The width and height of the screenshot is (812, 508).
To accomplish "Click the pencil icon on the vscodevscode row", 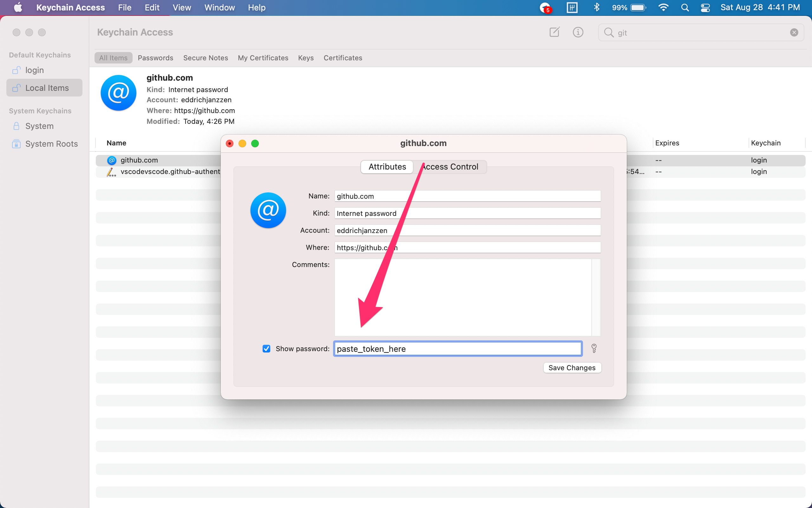I will (x=111, y=172).
